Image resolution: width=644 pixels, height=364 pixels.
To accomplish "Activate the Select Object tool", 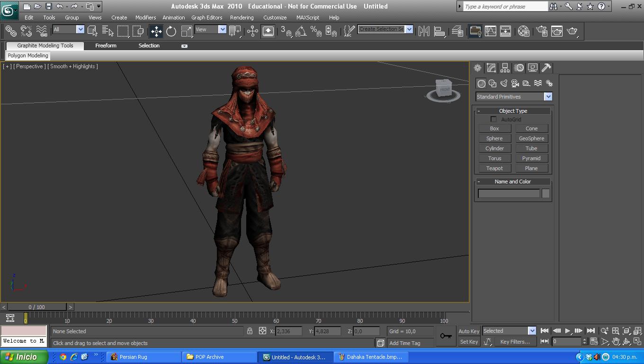I will click(93, 31).
